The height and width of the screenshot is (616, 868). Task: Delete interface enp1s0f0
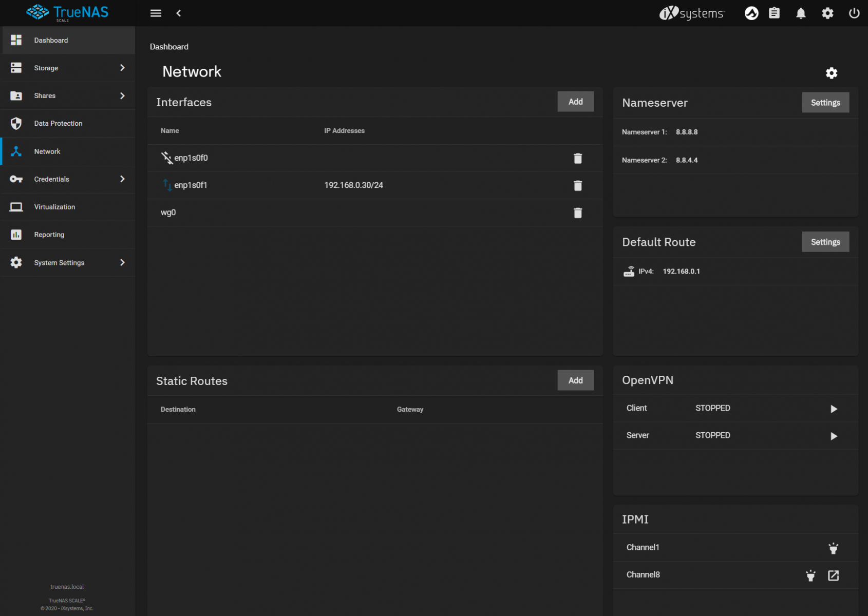point(578,158)
